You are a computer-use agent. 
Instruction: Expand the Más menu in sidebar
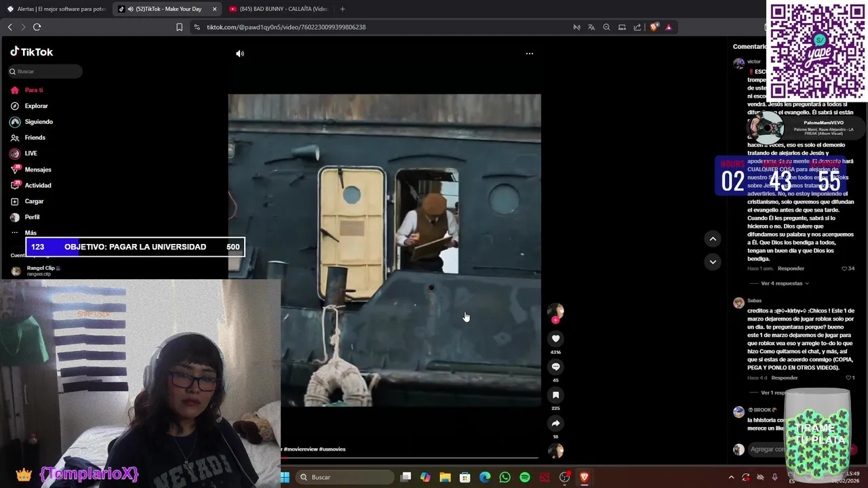(x=24, y=232)
